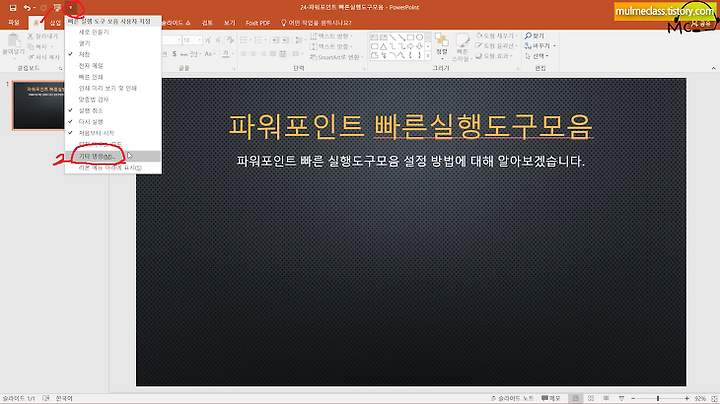The image size is (720, 404).
Task: Choose 기타 명령 from the dropdown menu
Action: 113,157
